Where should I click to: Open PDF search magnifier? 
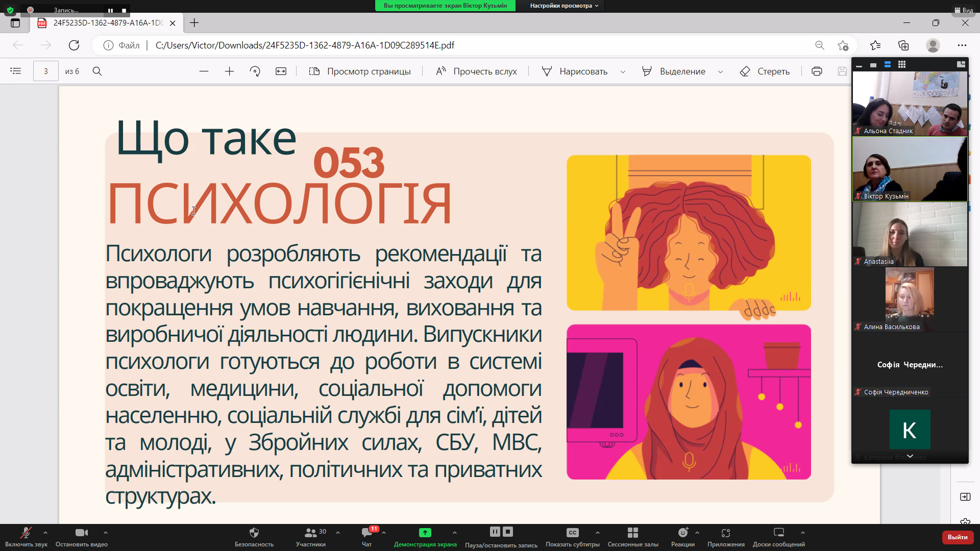coord(97,71)
